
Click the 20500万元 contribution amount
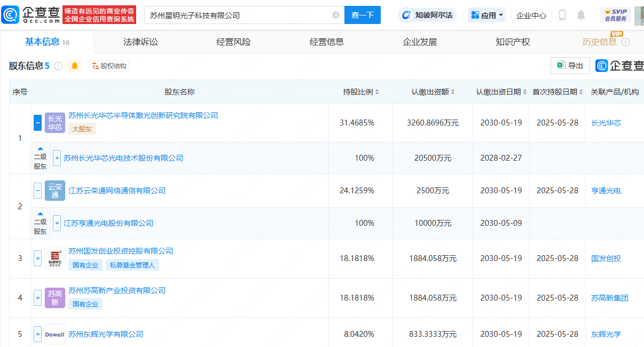point(433,158)
